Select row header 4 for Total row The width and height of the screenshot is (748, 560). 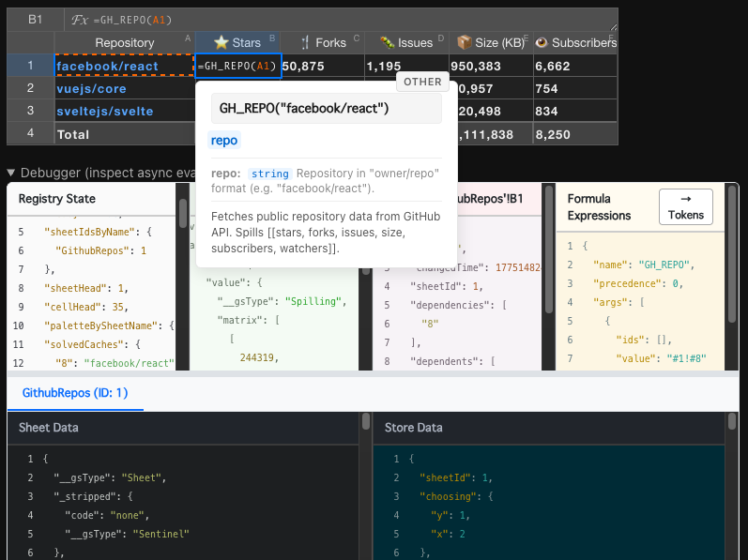(x=30, y=133)
